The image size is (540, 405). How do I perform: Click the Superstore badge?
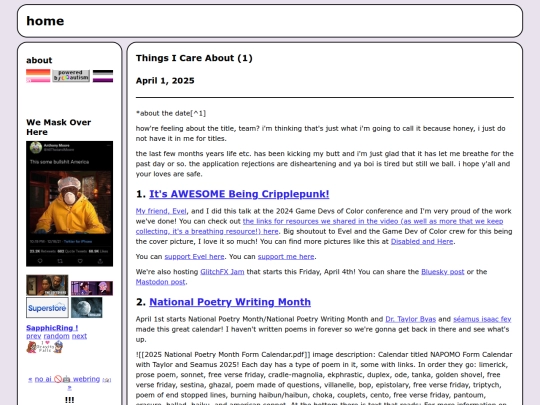[x=47, y=308]
